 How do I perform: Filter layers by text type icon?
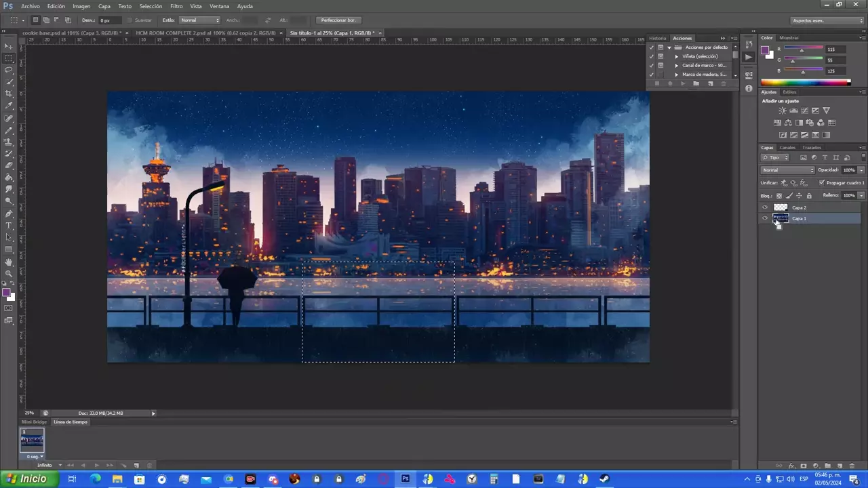point(825,157)
